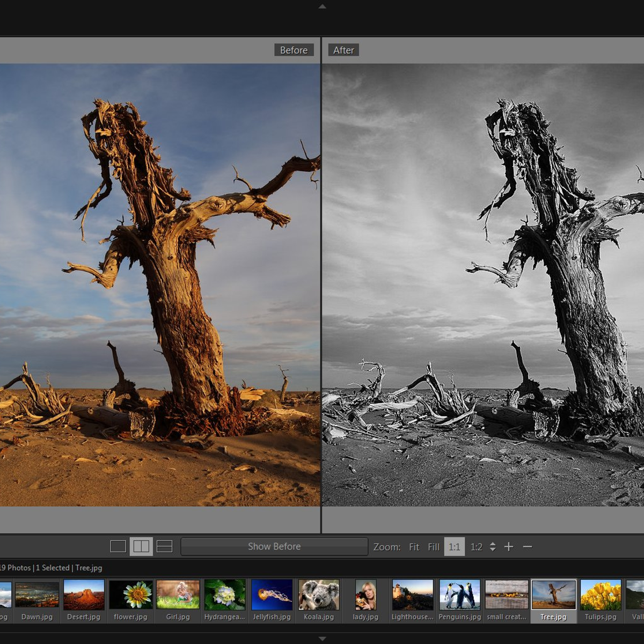Pick the Desert.jpg thumbnail
The height and width of the screenshot is (644, 644).
point(84,595)
